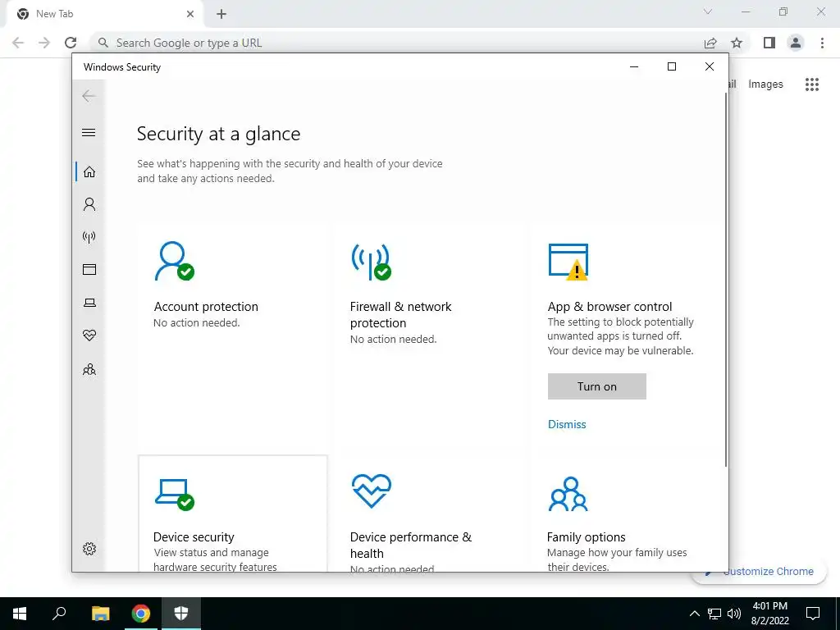The width and height of the screenshot is (840, 630).
Task: Share this page from Chrome's address bar
Action: tap(710, 43)
